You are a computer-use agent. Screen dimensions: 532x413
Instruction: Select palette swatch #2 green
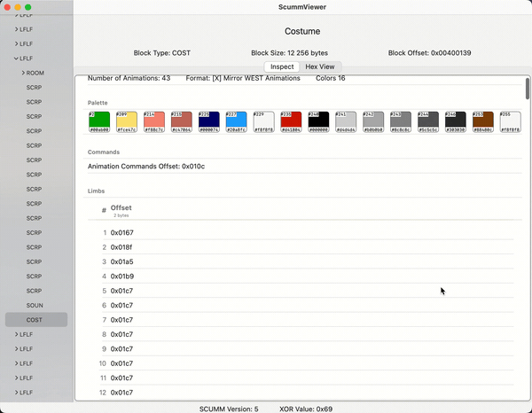(99, 121)
